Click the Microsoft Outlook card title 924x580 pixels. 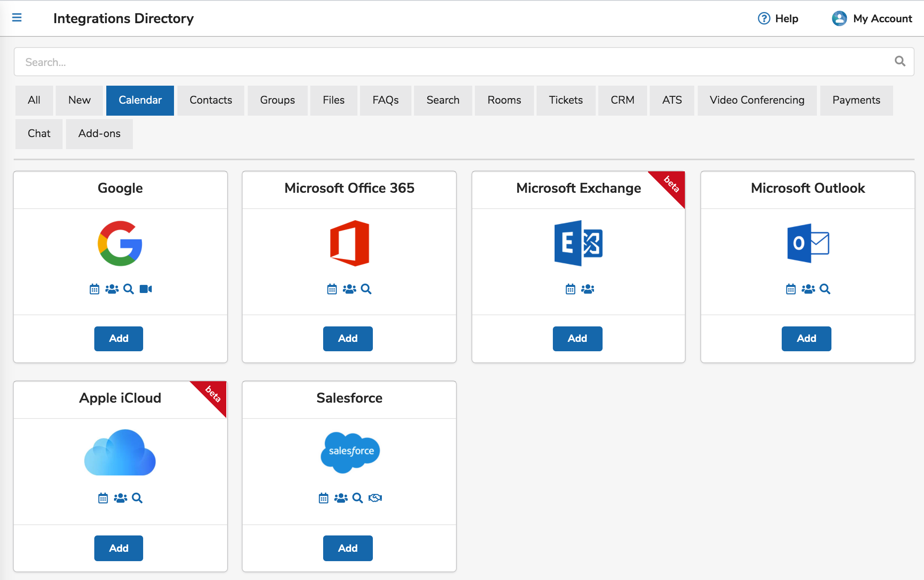point(808,188)
